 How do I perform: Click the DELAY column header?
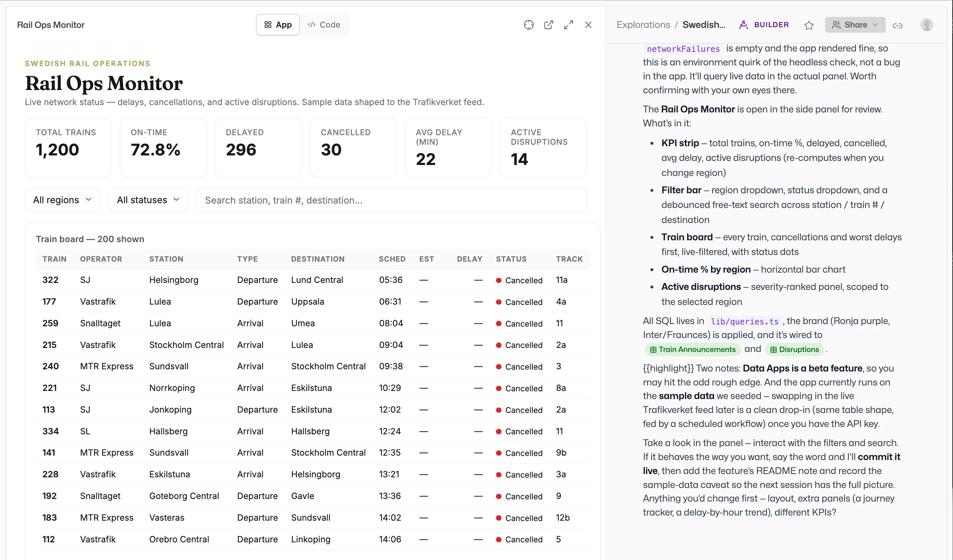tap(469, 259)
